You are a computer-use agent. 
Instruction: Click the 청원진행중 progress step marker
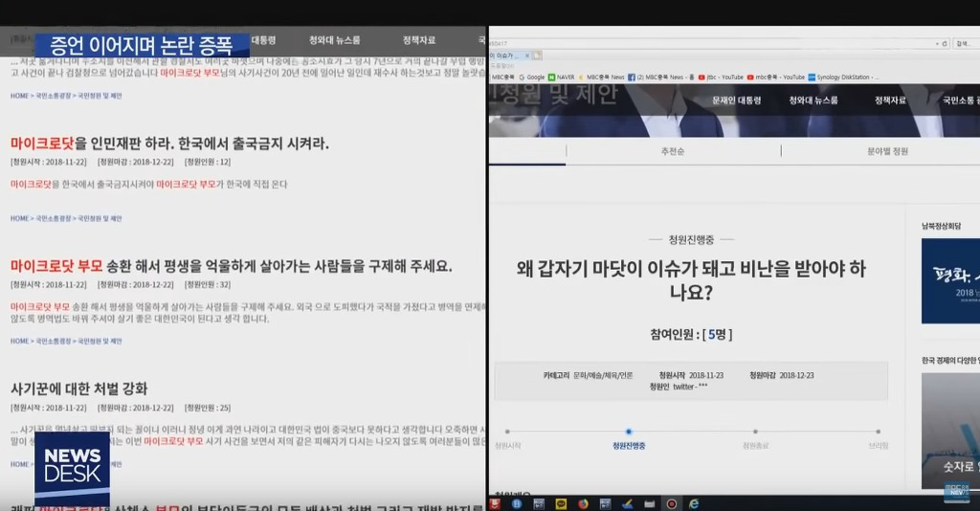pyautogui.click(x=629, y=431)
